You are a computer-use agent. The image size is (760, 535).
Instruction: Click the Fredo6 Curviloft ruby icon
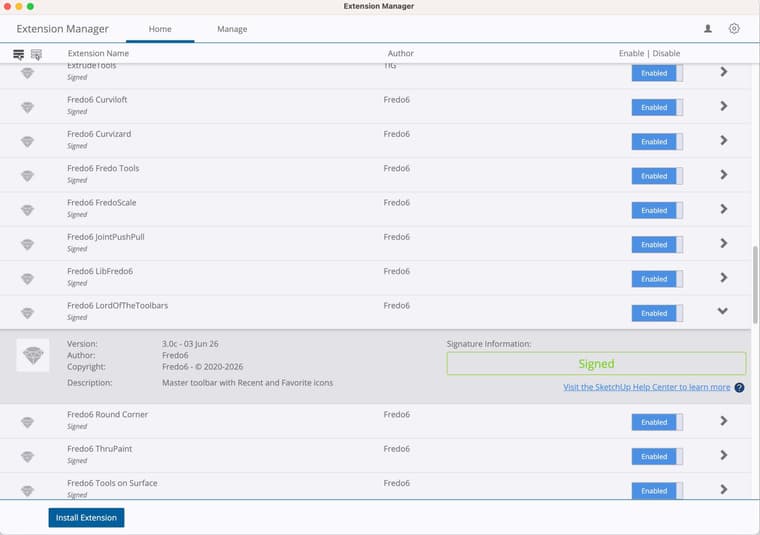point(28,107)
